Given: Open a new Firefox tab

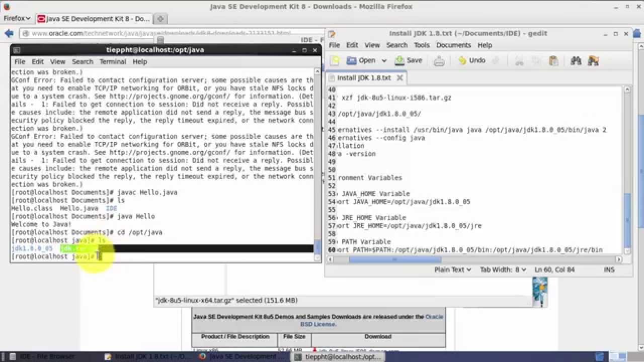Looking at the screenshot, I should tap(160, 19).
